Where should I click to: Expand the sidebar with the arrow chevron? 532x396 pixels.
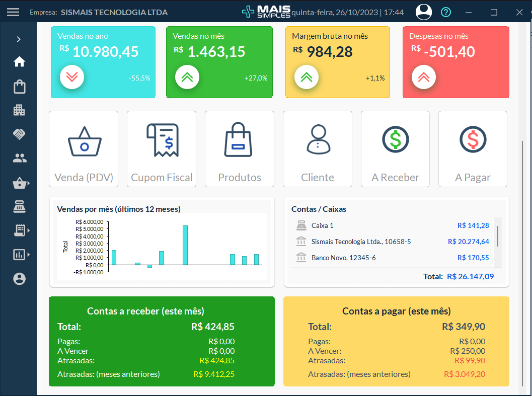(19, 38)
